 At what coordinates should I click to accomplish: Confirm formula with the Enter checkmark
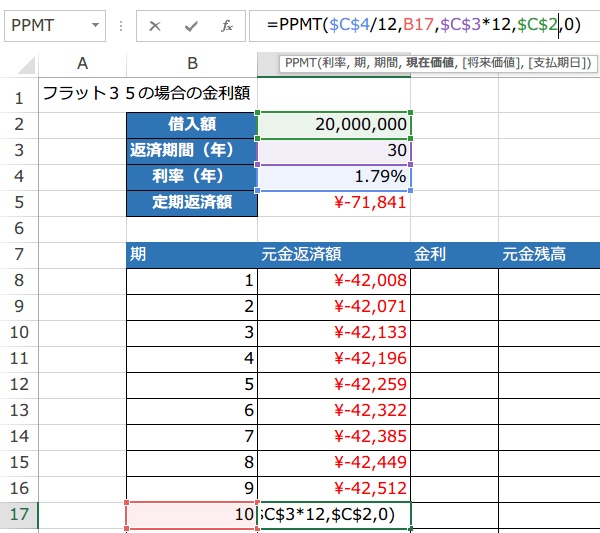tap(191, 25)
